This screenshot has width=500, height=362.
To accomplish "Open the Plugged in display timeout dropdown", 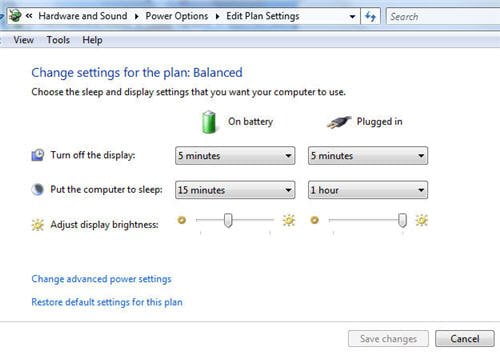I will (368, 156).
